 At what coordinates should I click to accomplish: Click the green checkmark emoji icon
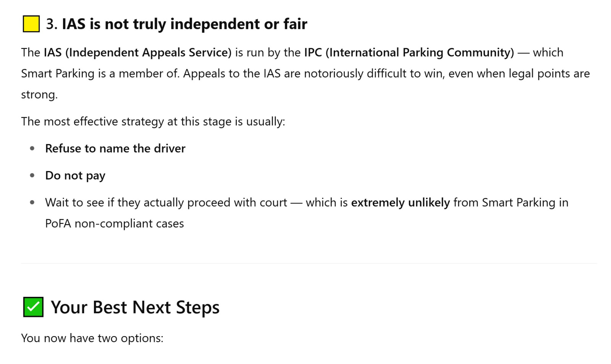click(x=33, y=307)
